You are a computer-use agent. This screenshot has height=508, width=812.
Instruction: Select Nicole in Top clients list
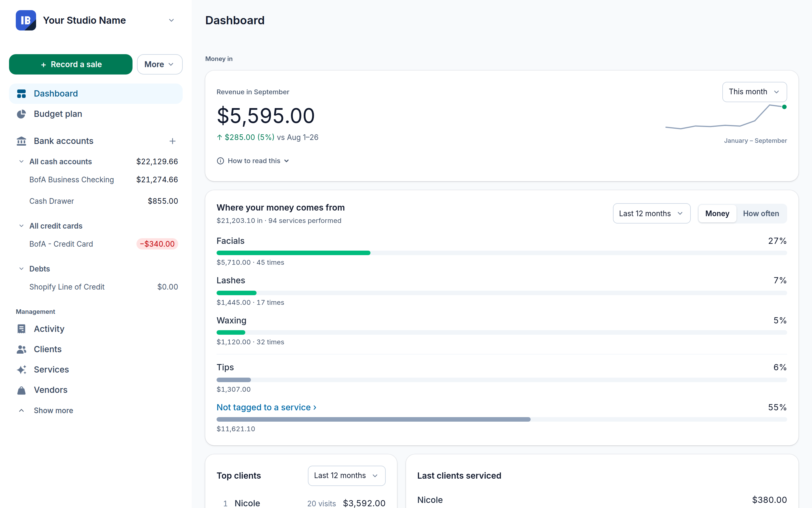(x=247, y=503)
